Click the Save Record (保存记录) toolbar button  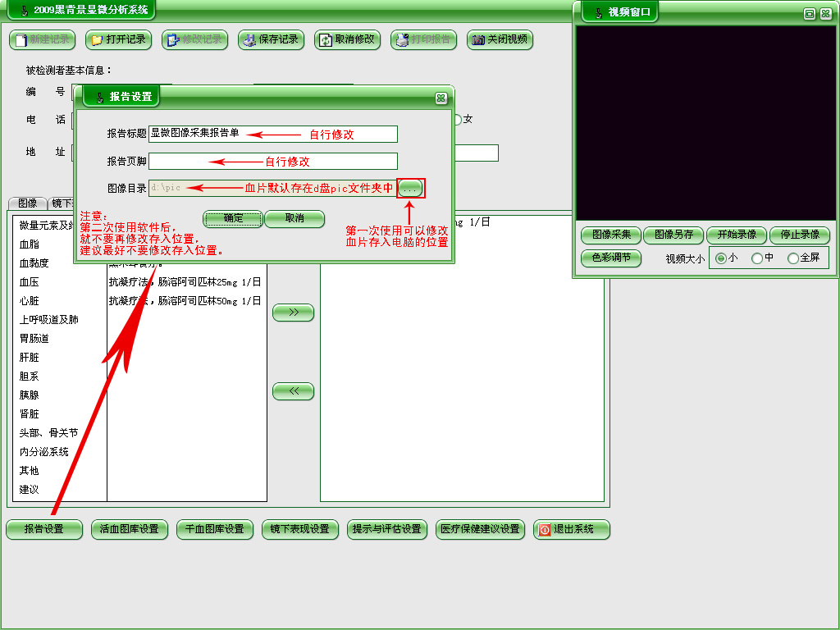pyautogui.click(x=272, y=39)
